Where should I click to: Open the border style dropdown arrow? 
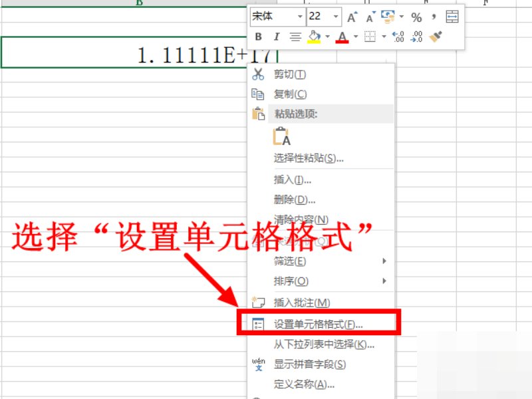pyautogui.click(x=383, y=35)
